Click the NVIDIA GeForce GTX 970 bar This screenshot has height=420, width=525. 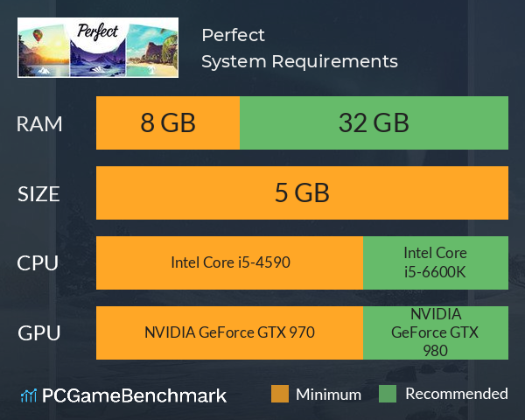229,332
